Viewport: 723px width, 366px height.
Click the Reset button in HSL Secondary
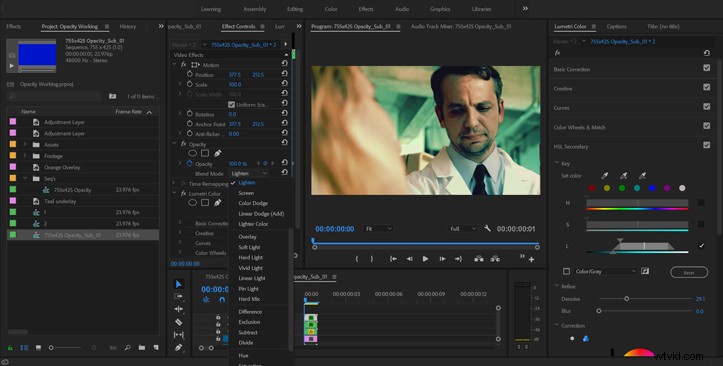pyautogui.click(x=689, y=272)
